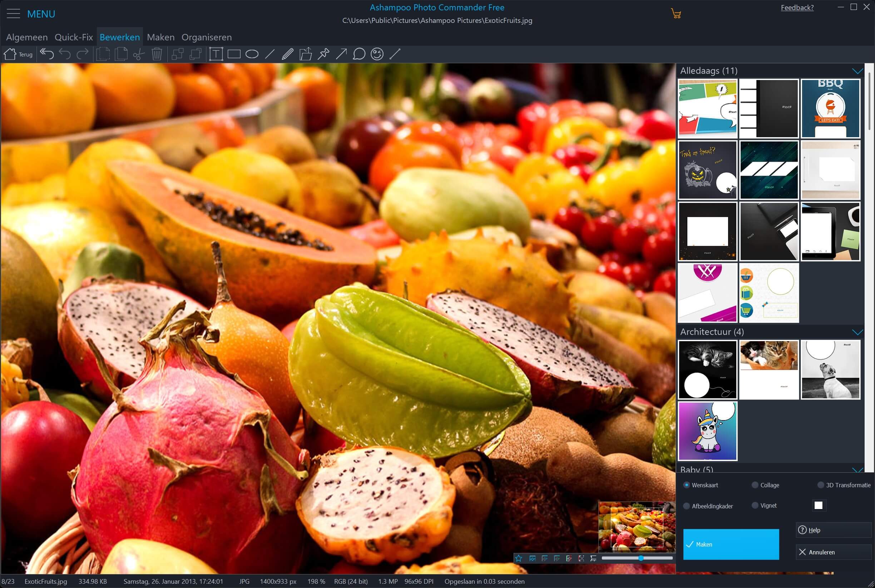Enable the Afbeeldingkader option
Viewport: 875px width, 588px height.
tap(686, 506)
